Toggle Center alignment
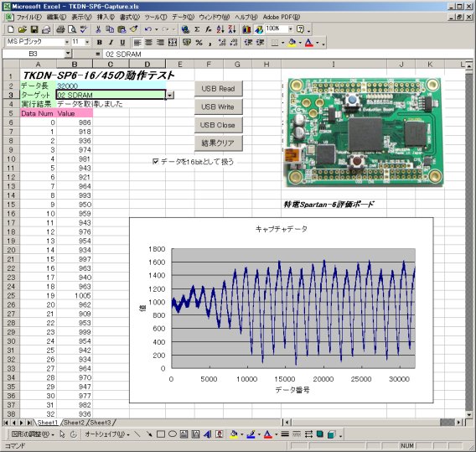The image size is (476, 452). click(149, 43)
